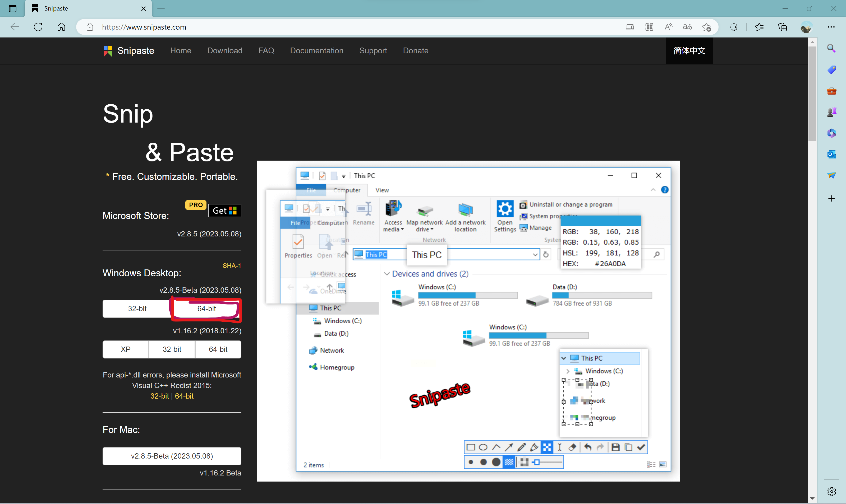Download the XP version v1.16.2

click(x=125, y=349)
